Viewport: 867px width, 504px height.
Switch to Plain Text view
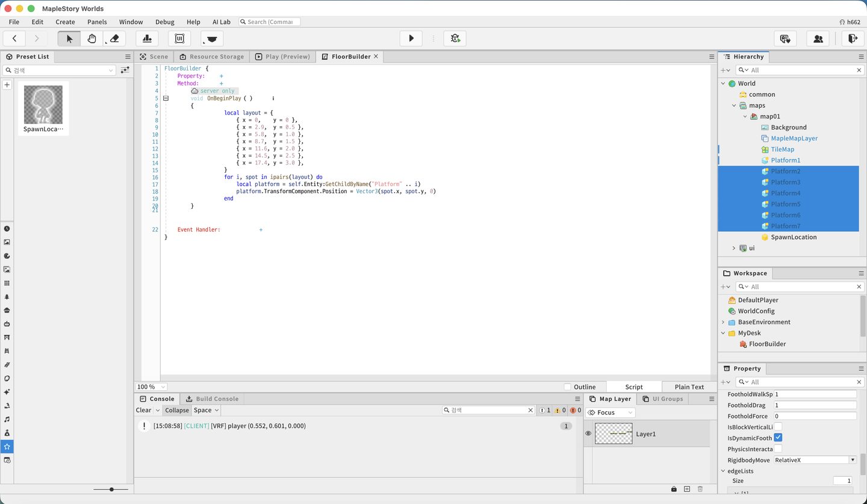point(689,387)
